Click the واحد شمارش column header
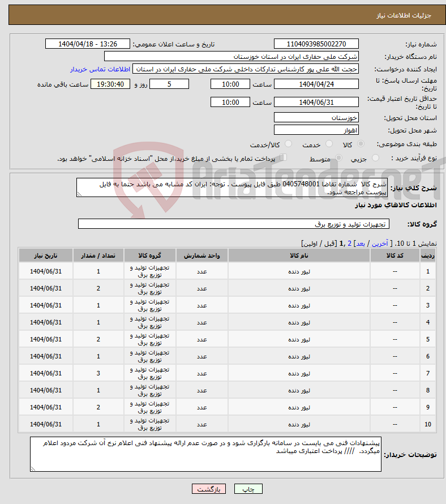The height and width of the screenshot is (504, 446). click(x=202, y=255)
